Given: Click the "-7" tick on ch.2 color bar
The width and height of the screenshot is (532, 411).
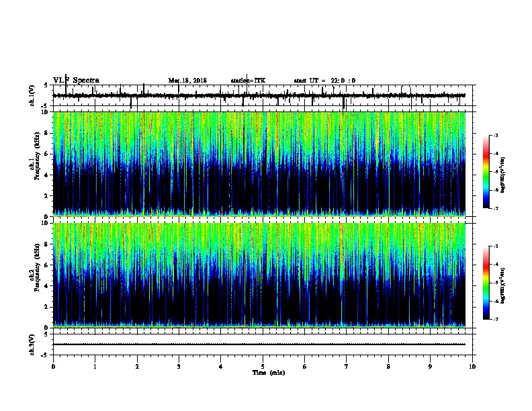Looking at the screenshot, I should tap(496, 319).
